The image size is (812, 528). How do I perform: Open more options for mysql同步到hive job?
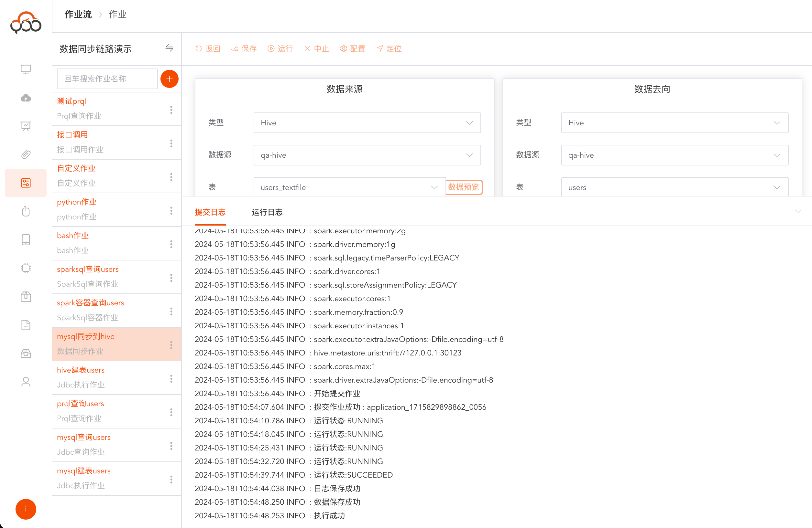(x=171, y=344)
